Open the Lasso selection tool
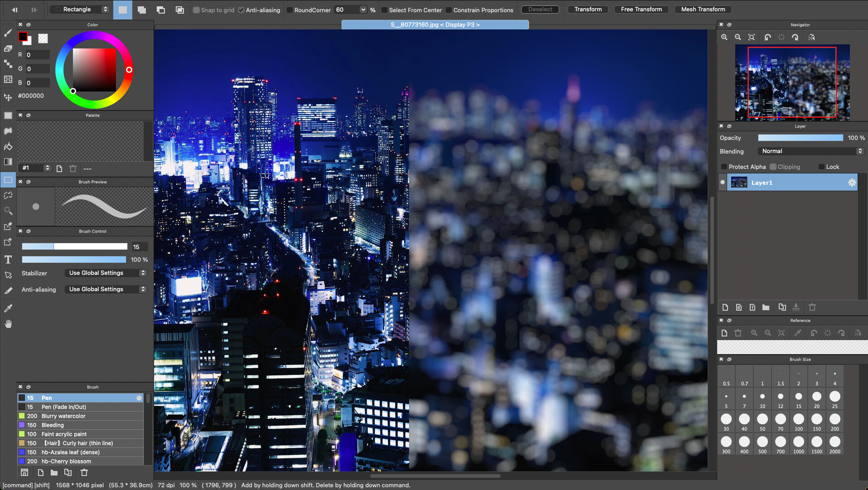The width and height of the screenshot is (868, 490). 8,195
